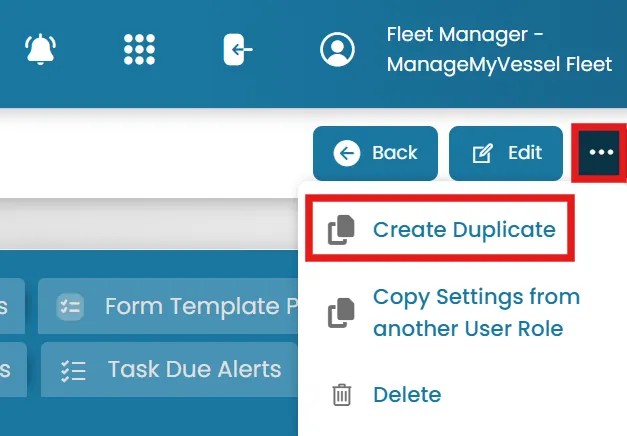Click the logout arrow icon

[238, 49]
